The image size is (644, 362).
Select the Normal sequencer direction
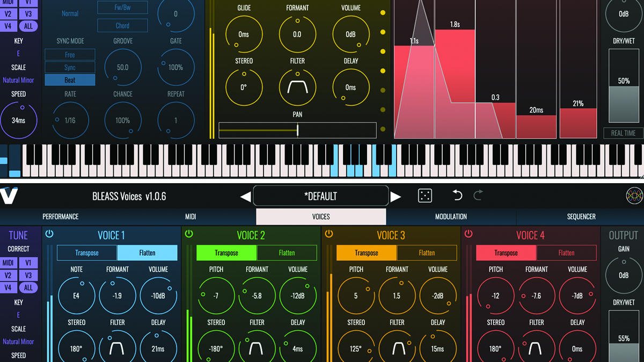pos(70,13)
